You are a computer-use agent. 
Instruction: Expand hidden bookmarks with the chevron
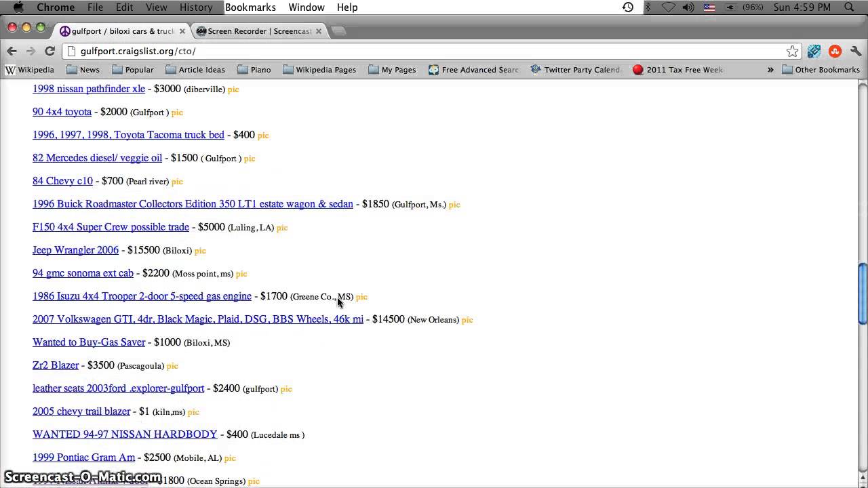(770, 70)
